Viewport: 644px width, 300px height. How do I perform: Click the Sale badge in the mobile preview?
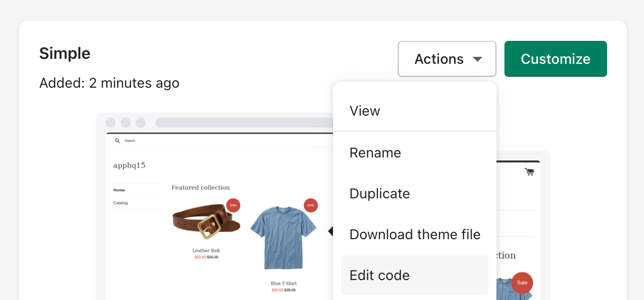point(522,283)
